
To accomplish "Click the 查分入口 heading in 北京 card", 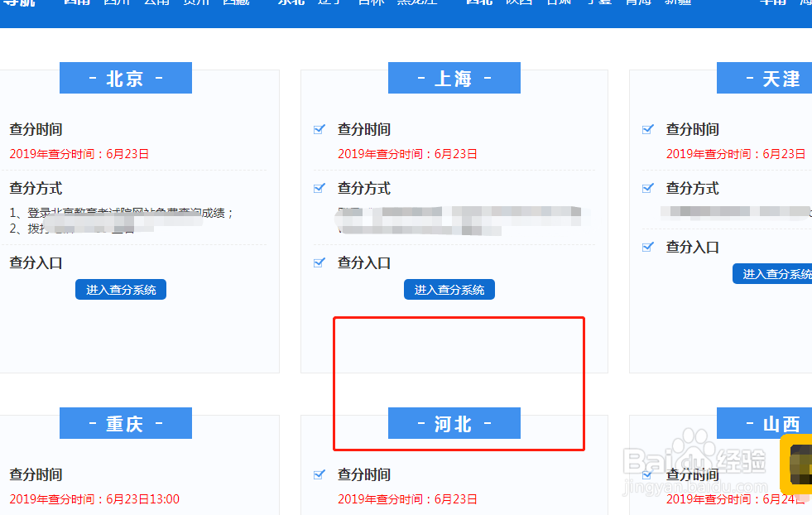I will [x=36, y=262].
